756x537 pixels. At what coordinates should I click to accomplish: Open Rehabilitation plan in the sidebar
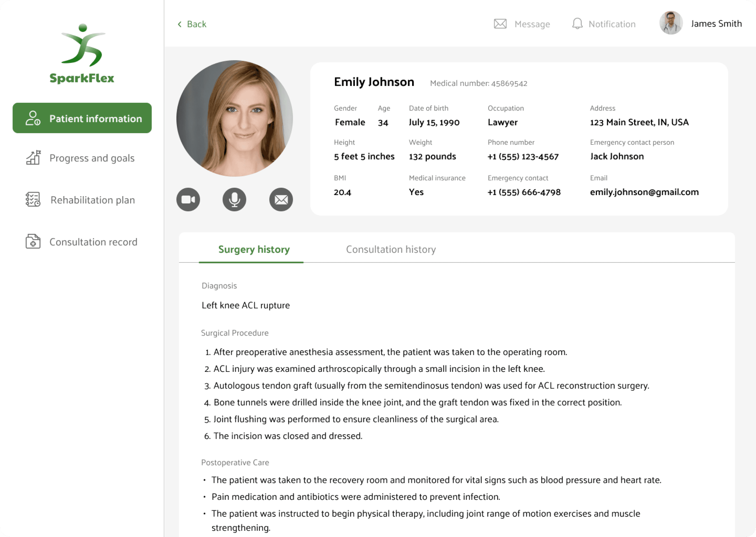(93, 200)
